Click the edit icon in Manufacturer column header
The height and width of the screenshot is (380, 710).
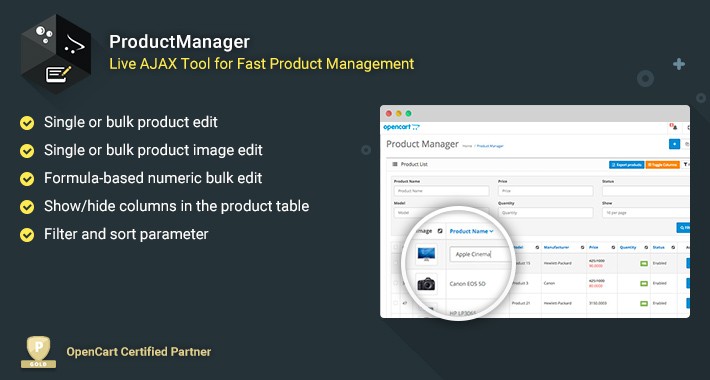(581, 248)
